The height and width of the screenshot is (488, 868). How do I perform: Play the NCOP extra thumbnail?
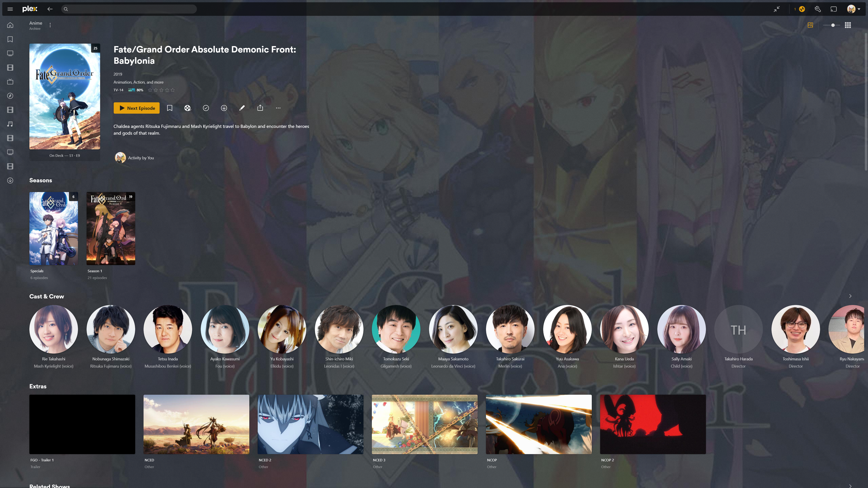pyautogui.click(x=539, y=424)
